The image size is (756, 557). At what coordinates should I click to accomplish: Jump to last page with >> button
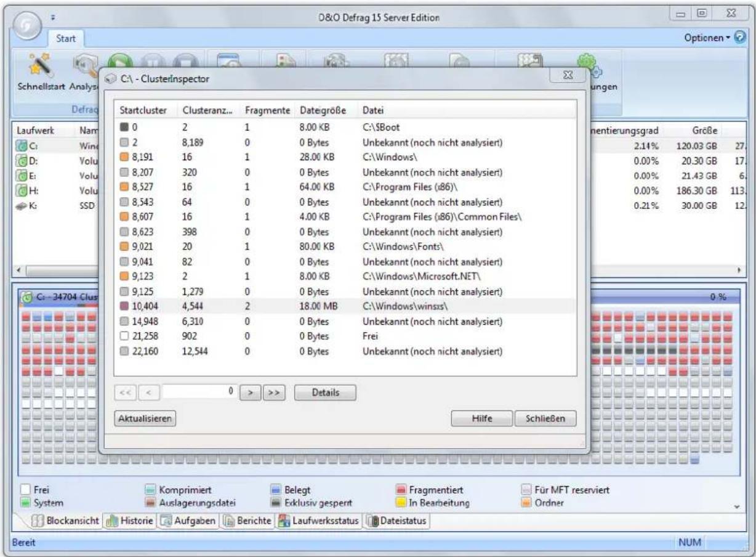[274, 392]
